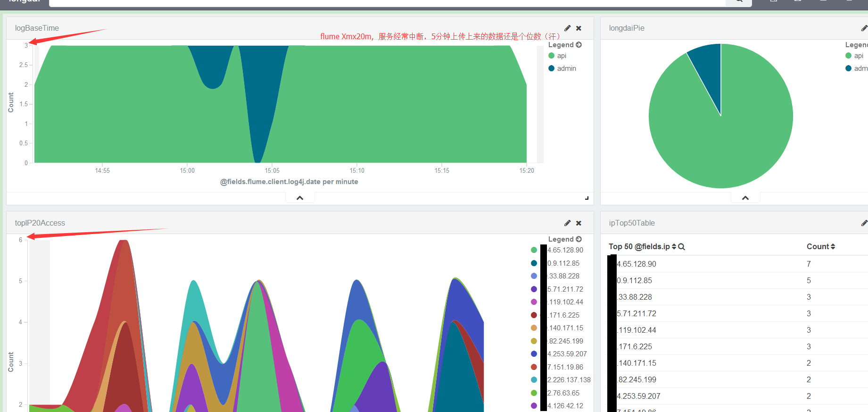868x412 pixels.
Task: Open the @fields.ip column search magnifier
Action: pos(682,247)
